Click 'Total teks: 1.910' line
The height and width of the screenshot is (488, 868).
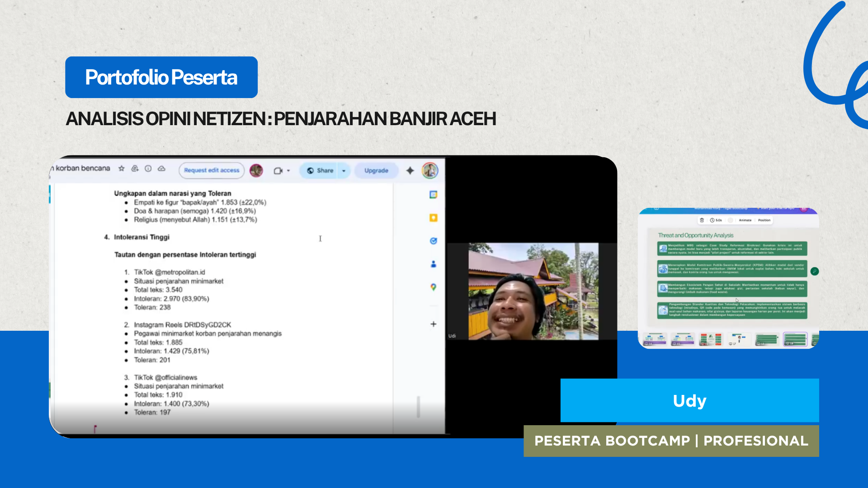[158, 395]
